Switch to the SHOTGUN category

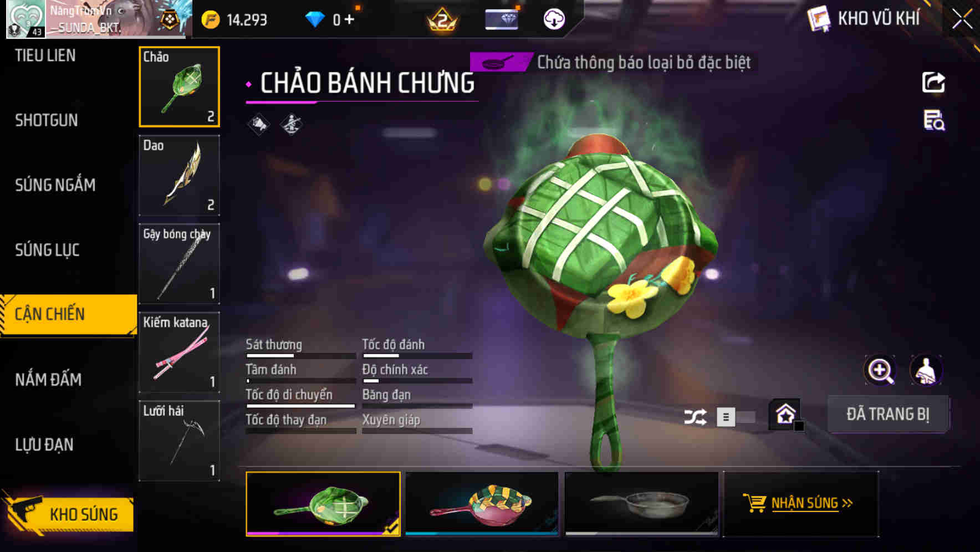pos(47,120)
